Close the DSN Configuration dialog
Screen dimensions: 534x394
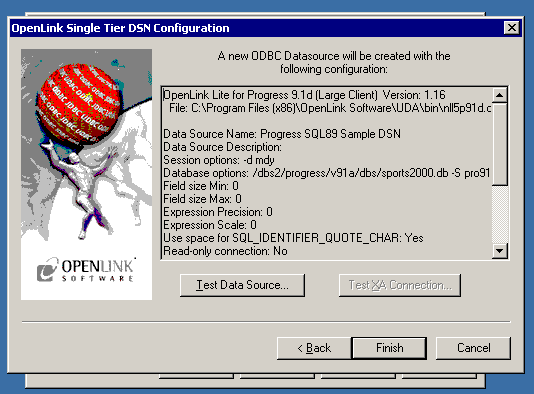[x=512, y=28]
